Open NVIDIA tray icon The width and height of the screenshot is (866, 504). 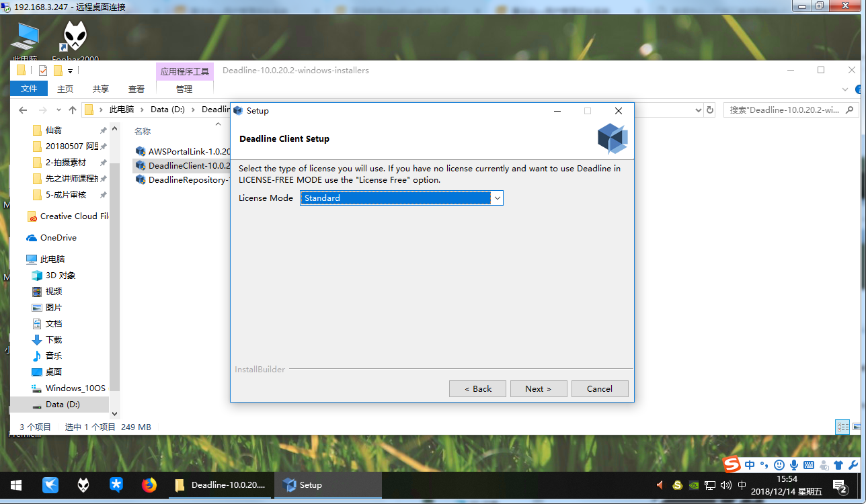pyautogui.click(x=694, y=485)
